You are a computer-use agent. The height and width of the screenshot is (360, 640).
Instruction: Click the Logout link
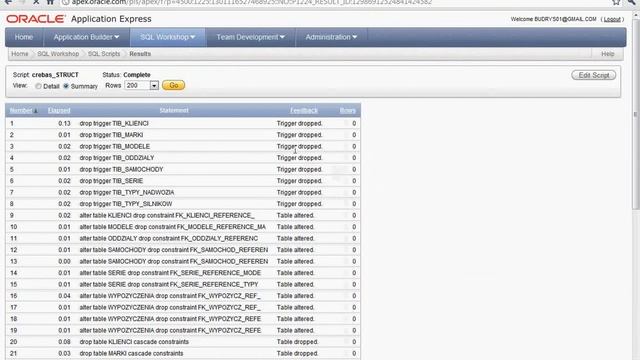click(612, 19)
